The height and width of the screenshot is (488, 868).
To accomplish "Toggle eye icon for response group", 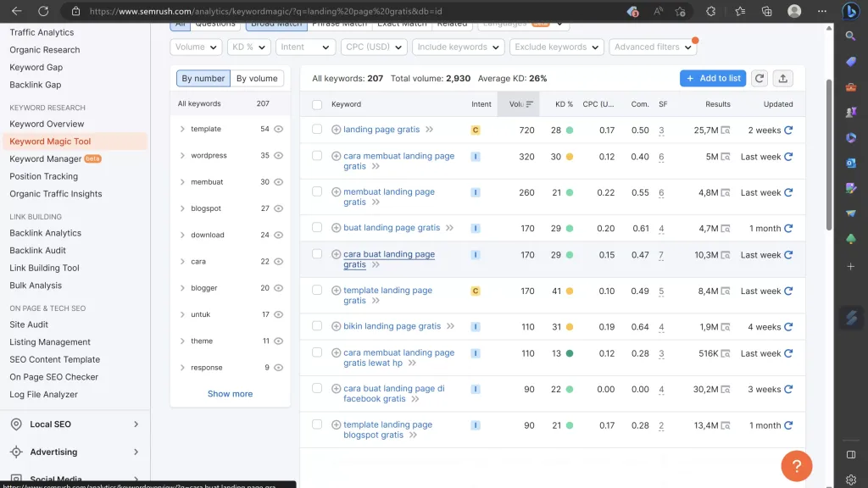I will (278, 368).
